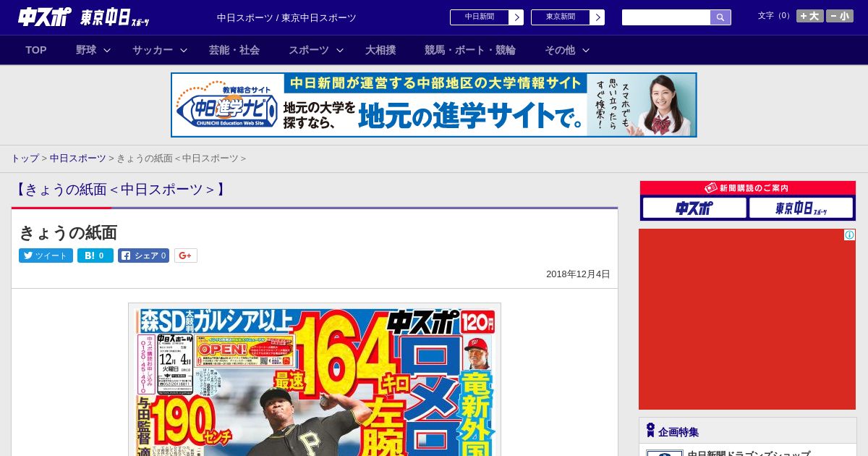Click the date text 2018年12月4日
This screenshot has height=456, width=868.
pyautogui.click(x=578, y=274)
